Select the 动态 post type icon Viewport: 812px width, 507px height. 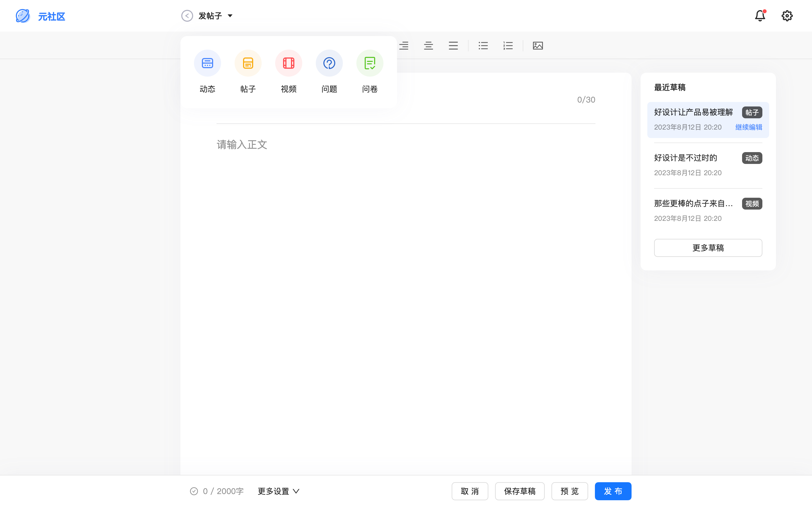click(x=207, y=63)
